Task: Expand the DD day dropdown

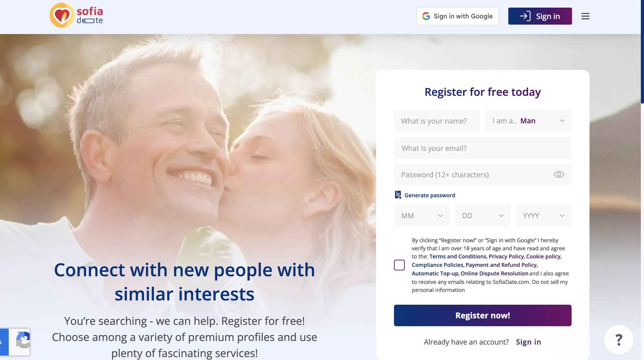Action: pyautogui.click(x=483, y=216)
